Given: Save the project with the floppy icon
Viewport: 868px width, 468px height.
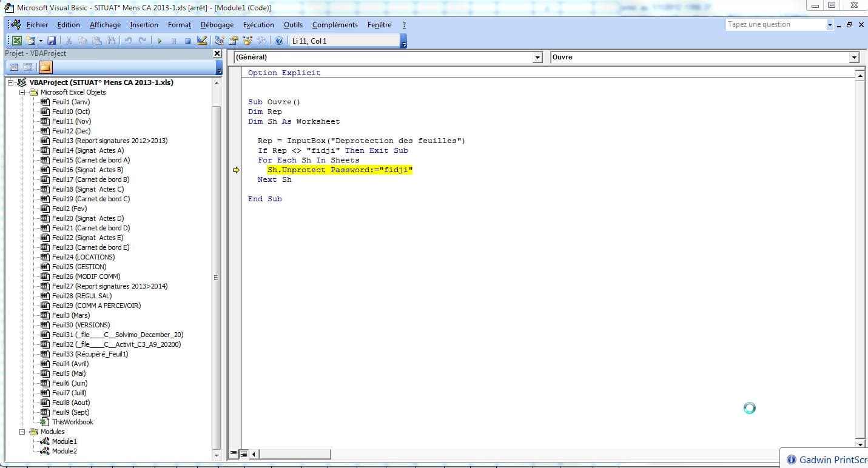Looking at the screenshot, I should tap(52, 41).
